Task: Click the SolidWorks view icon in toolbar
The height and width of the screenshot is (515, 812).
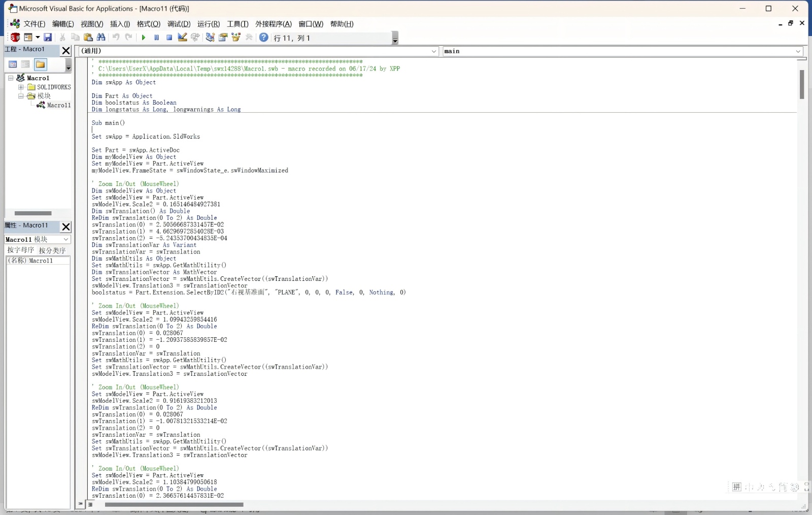Action: [x=15, y=37]
